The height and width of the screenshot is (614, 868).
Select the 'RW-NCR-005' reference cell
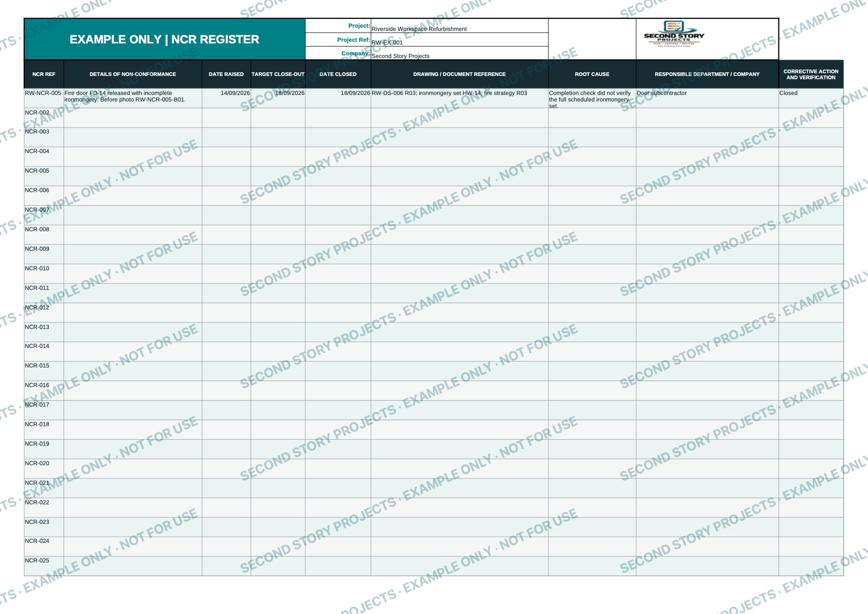point(44,98)
